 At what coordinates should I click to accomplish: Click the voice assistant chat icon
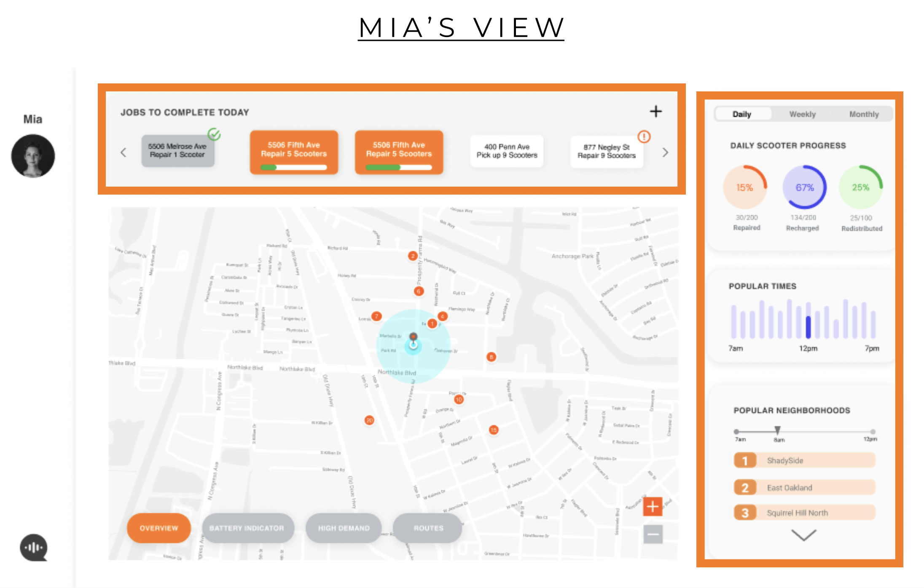point(34,548)
